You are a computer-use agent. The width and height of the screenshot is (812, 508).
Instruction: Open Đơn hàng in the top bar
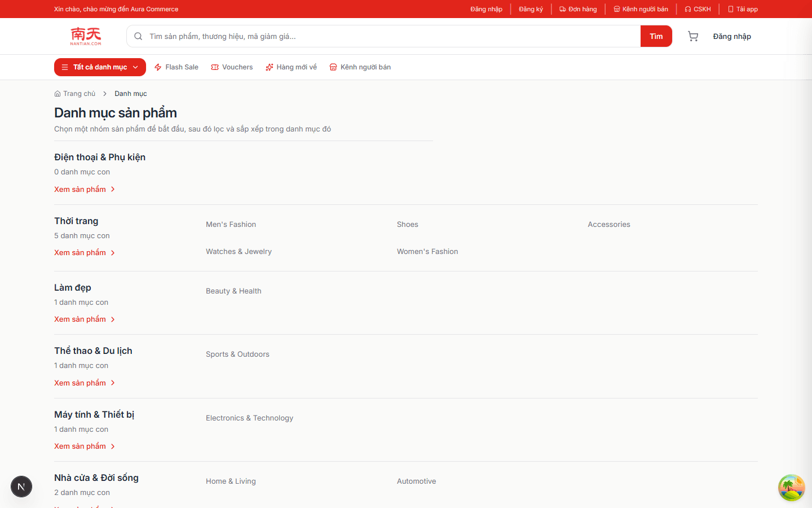(x=578, y=9)
